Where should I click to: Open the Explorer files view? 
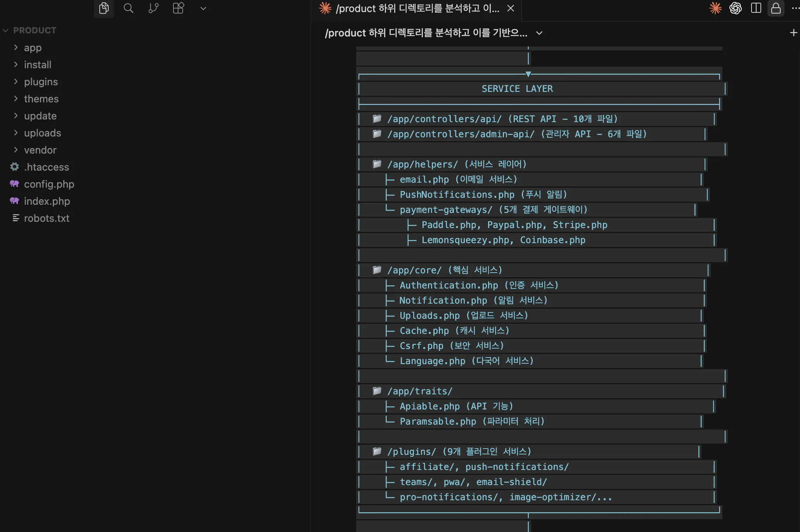pos(104,8)
